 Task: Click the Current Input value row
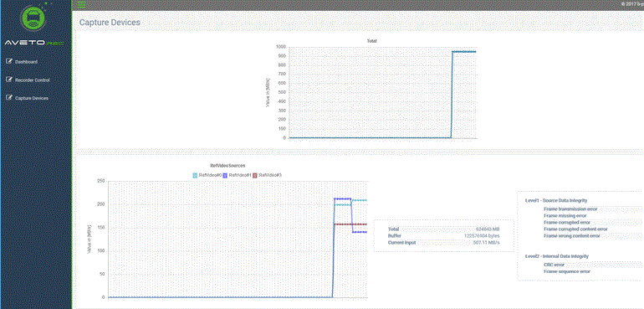443,243
